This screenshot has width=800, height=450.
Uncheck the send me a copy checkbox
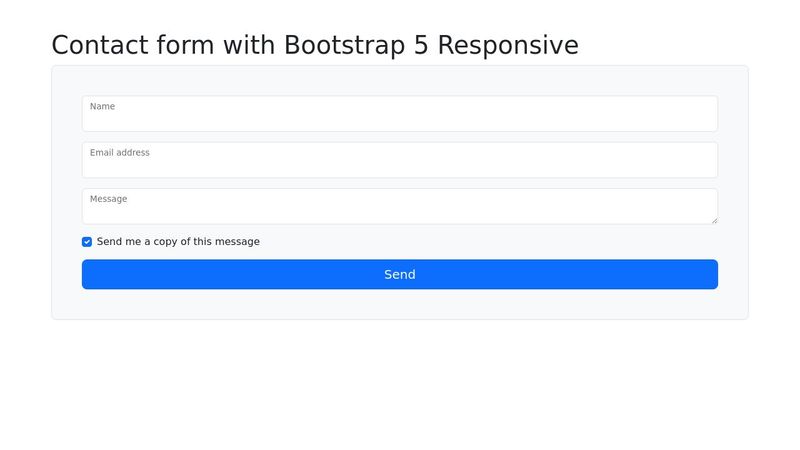(87, 242)
